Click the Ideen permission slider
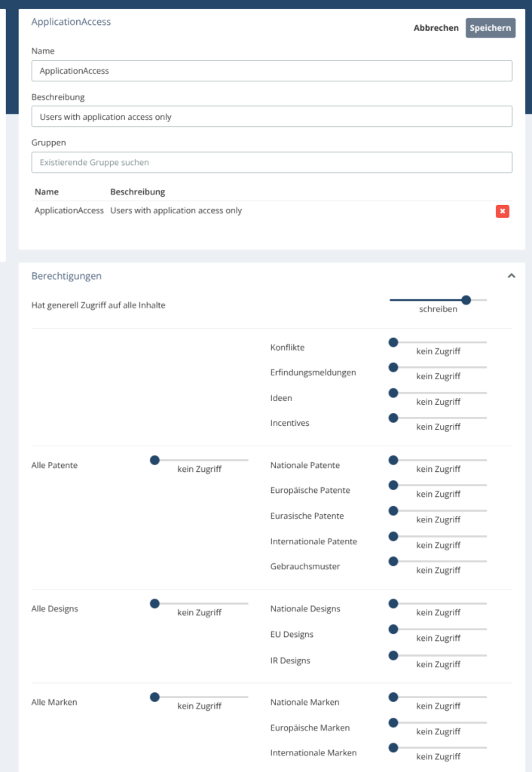The image size is (532, 772). (x=393, y=393)
